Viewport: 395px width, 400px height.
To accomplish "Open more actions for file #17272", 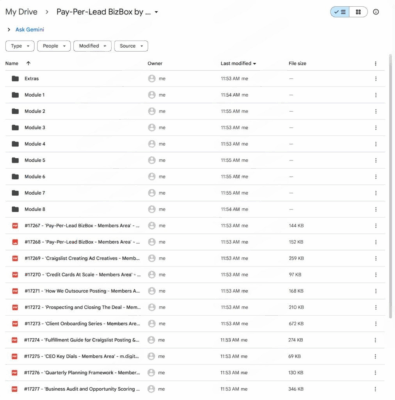I will click(x=376, y=307).
